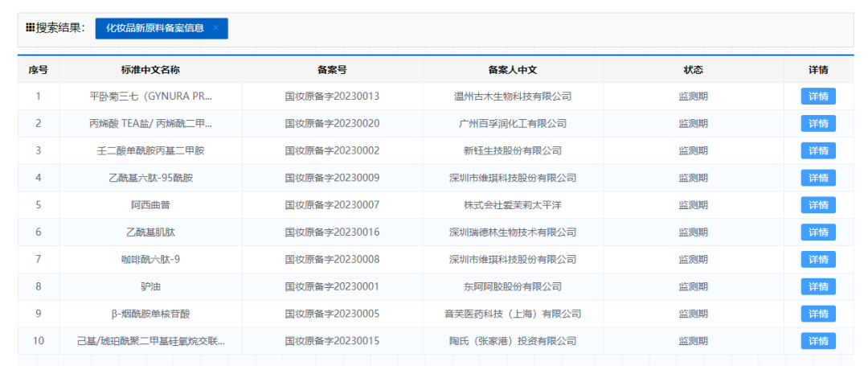Click record number 国妆原备字20230015
The height and width of the screenshot is (366, 868).
coord(332,341)
